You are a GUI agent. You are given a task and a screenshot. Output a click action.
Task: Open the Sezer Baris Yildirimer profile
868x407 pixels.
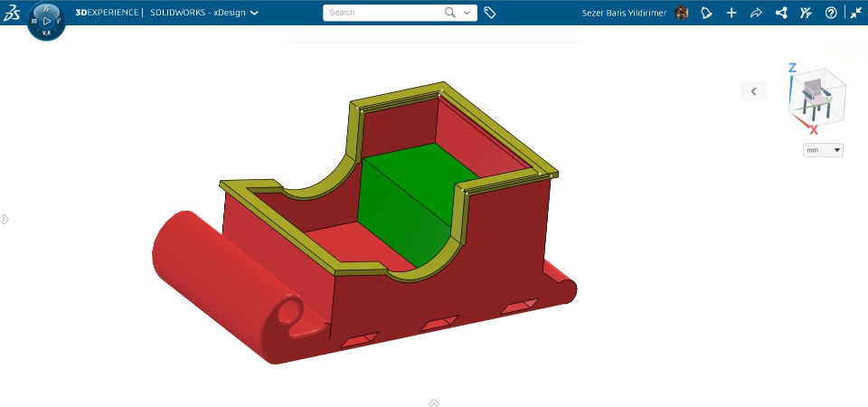(624, 13)
